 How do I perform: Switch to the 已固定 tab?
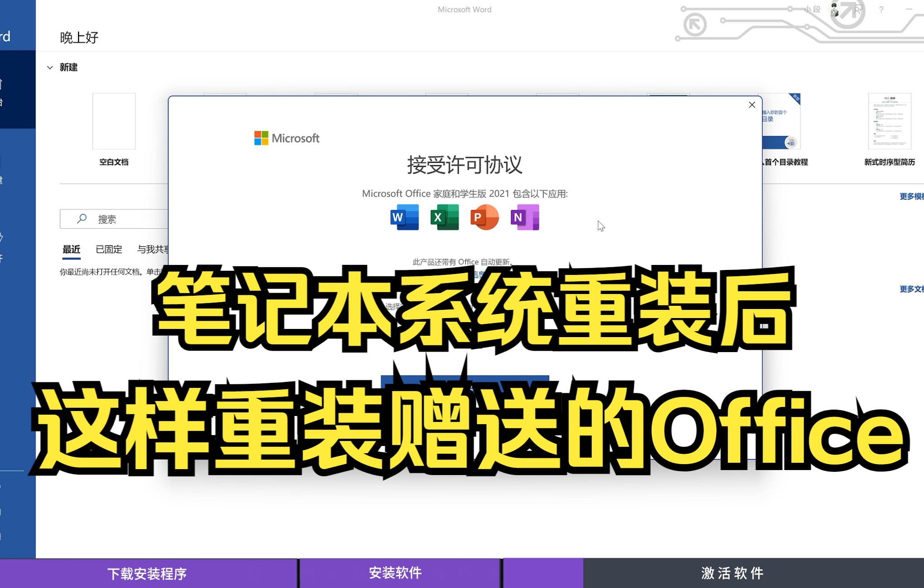pyautogui.click(x=109, y=249)
